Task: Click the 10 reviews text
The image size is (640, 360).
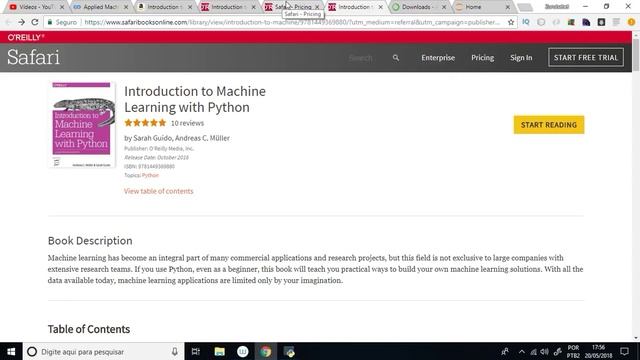Action: click(187, 123)
